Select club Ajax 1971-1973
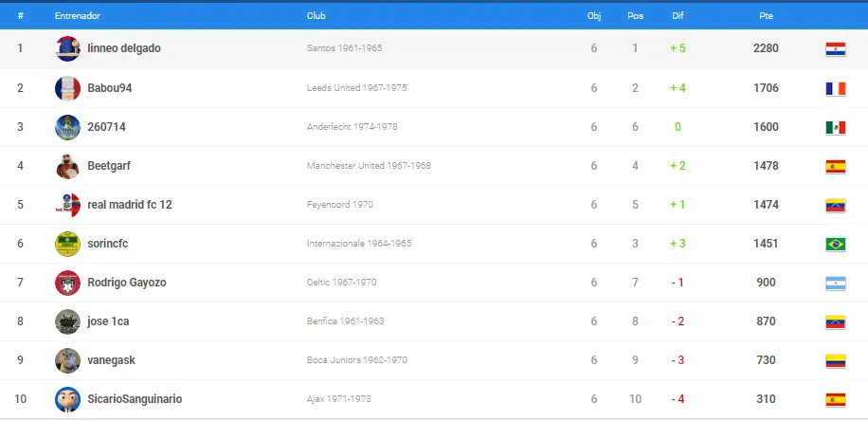 tap(339, 399)
